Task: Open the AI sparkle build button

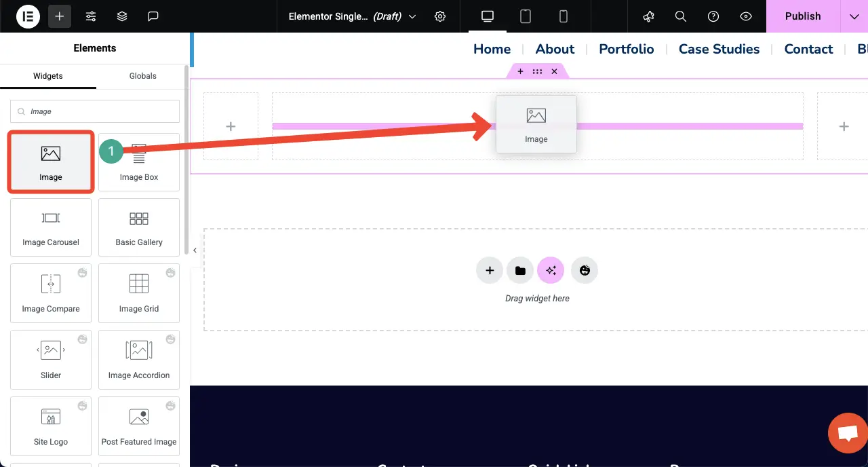Action: click(x=551, y=270)
